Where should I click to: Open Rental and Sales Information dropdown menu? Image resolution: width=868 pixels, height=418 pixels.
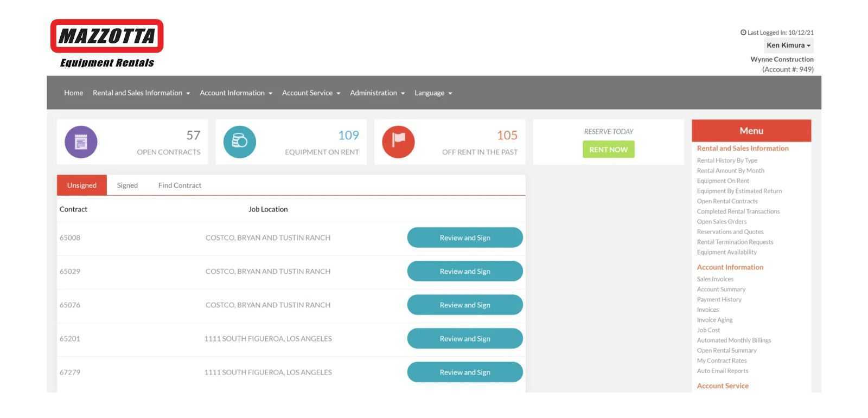[141, 93]
